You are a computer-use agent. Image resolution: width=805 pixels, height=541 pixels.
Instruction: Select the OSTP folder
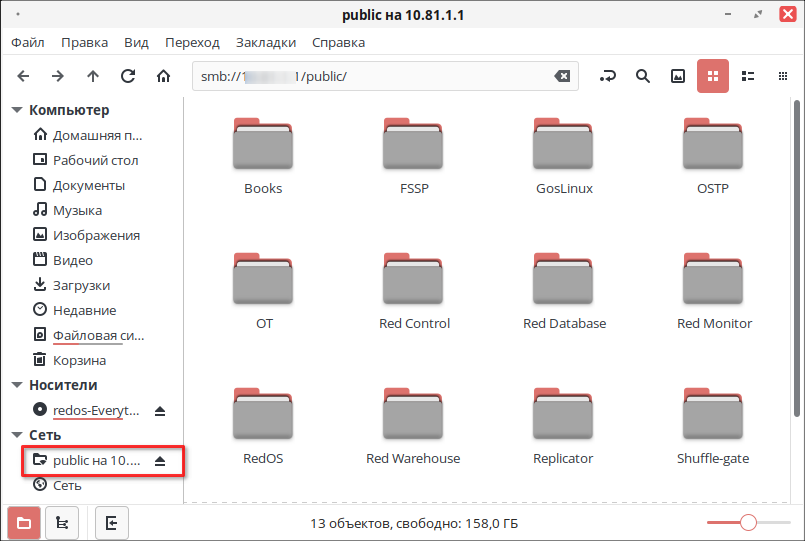(713, 157)
